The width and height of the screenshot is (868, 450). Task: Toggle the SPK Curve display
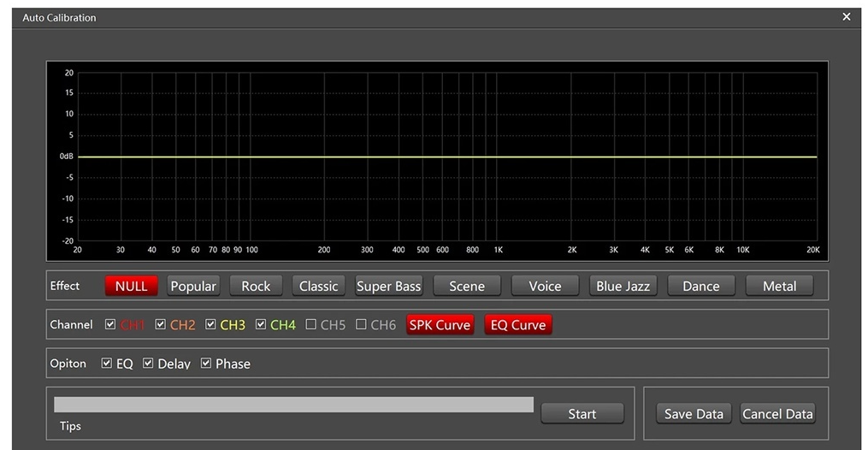point(440,325)
